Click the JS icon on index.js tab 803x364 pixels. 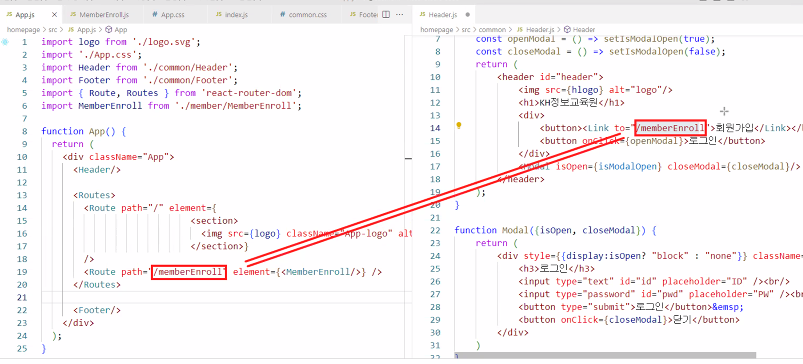[x=218, y=14]
